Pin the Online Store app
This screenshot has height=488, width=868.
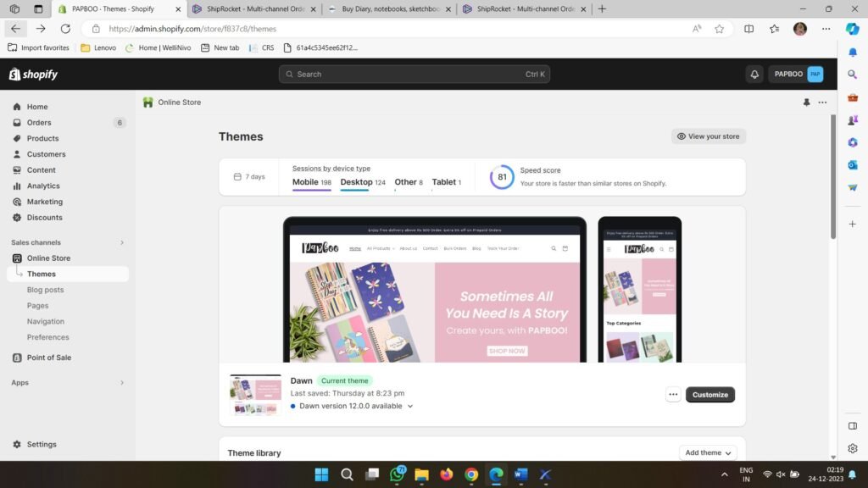coord(806,103)
